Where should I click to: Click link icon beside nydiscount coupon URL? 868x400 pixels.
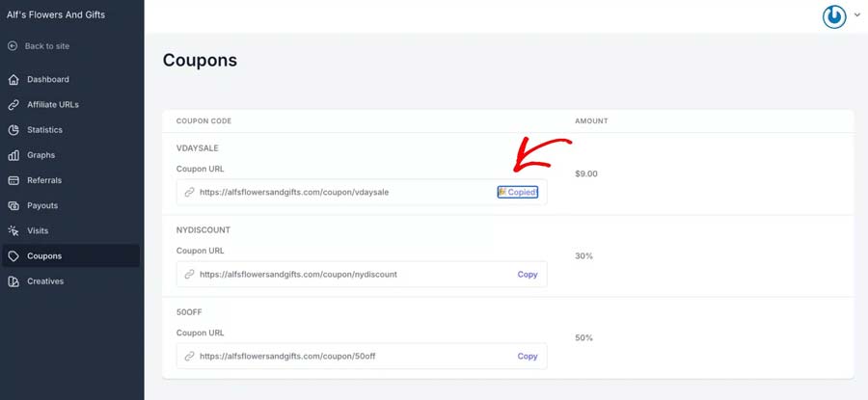(x=189, y=275)
